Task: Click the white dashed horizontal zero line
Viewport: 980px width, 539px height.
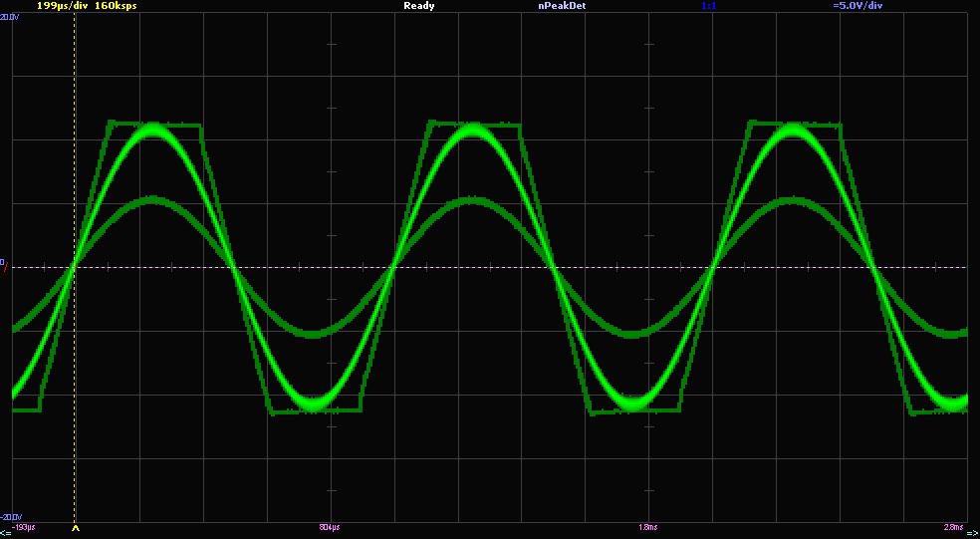Action: [498, 267]
